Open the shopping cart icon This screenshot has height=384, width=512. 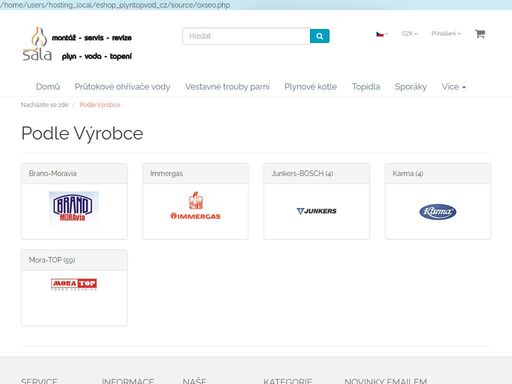(480, 34)
